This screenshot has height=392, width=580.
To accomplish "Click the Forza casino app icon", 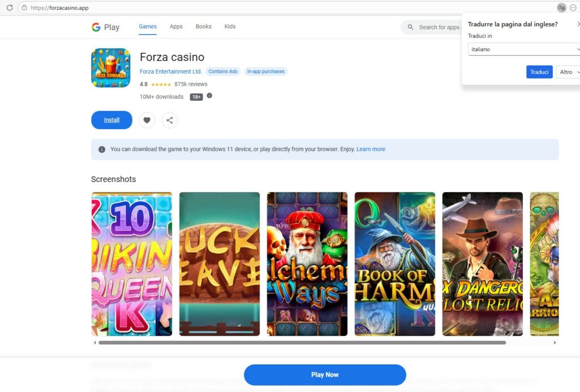I will coord(110,68).
